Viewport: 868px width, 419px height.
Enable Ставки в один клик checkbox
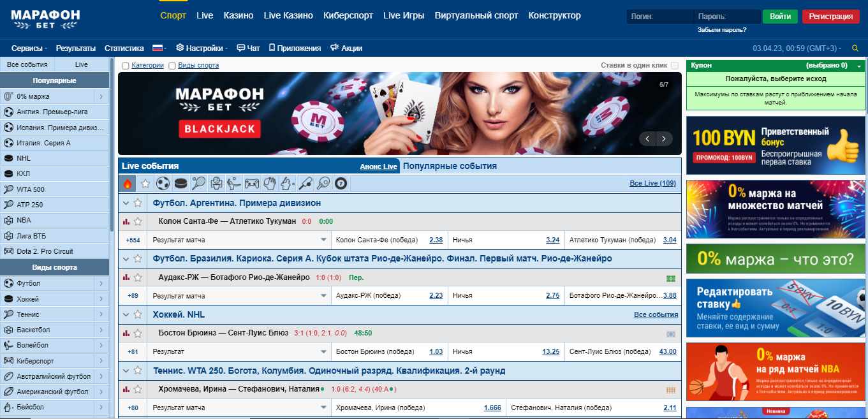pyautogui.click(x=675, y=66)
